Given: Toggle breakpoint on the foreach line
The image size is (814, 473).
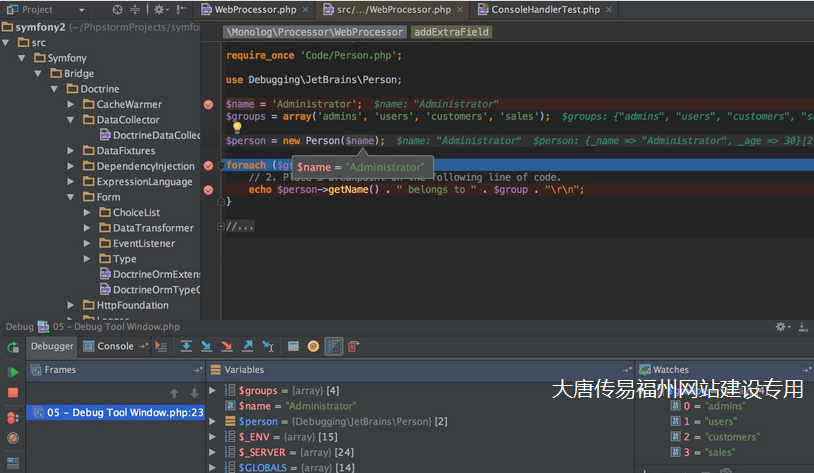Looking at the screenshot, I should [208, 166].
